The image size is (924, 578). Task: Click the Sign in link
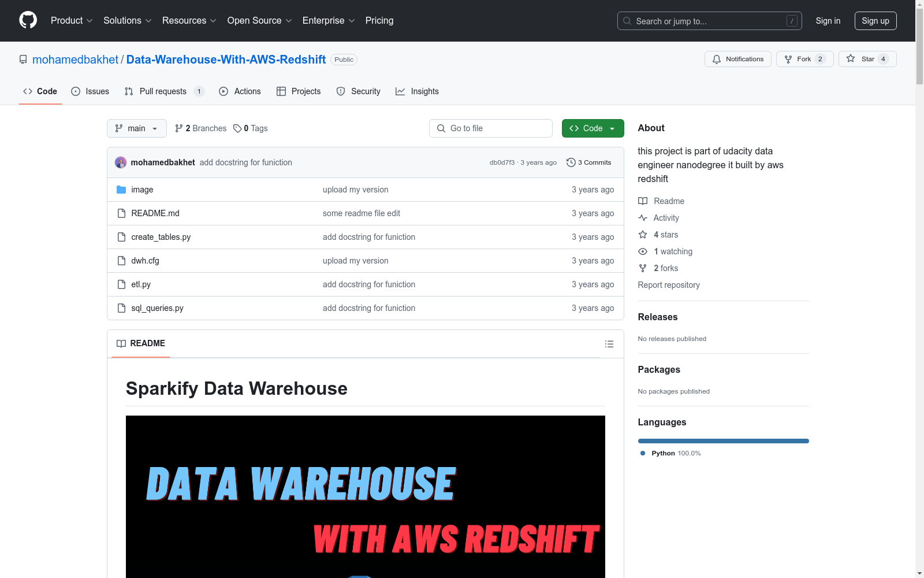click(x=828, y=21)
